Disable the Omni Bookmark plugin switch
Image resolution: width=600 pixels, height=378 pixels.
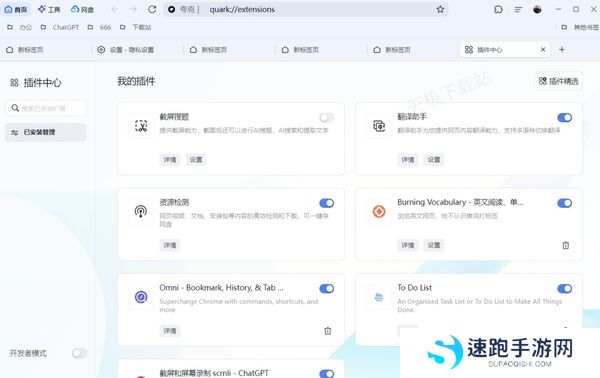coord(326,289)
